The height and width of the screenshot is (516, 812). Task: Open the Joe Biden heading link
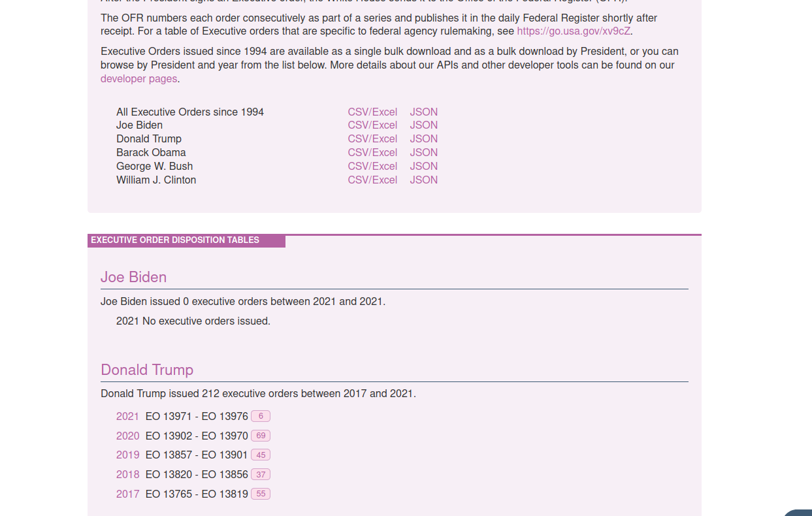coord(133,277)
